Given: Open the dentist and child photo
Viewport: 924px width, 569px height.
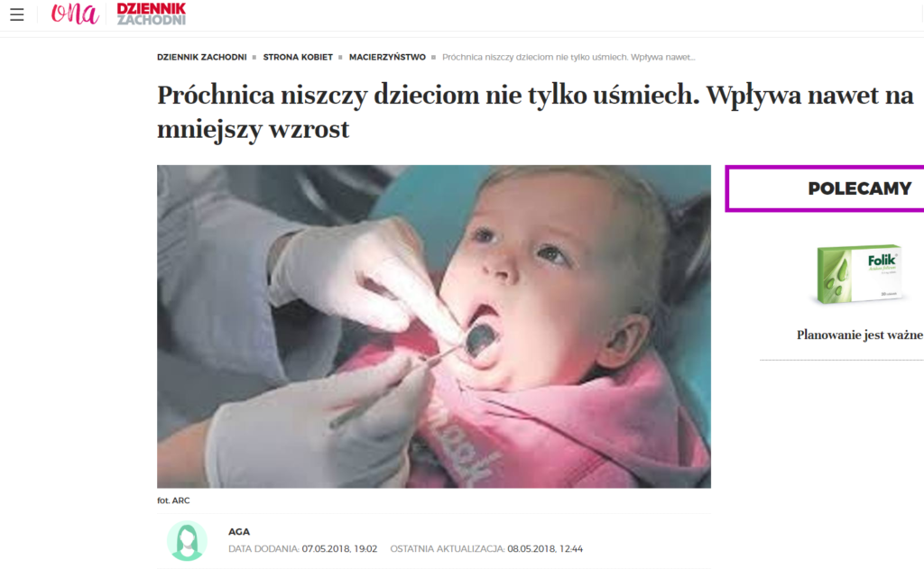Looking at the screenshot, I should (434, 326).
